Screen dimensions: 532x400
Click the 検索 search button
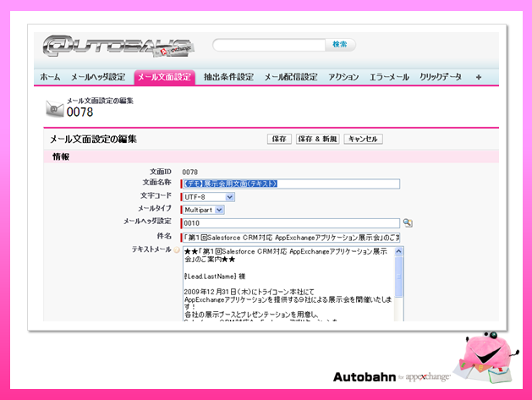point(340,45)
